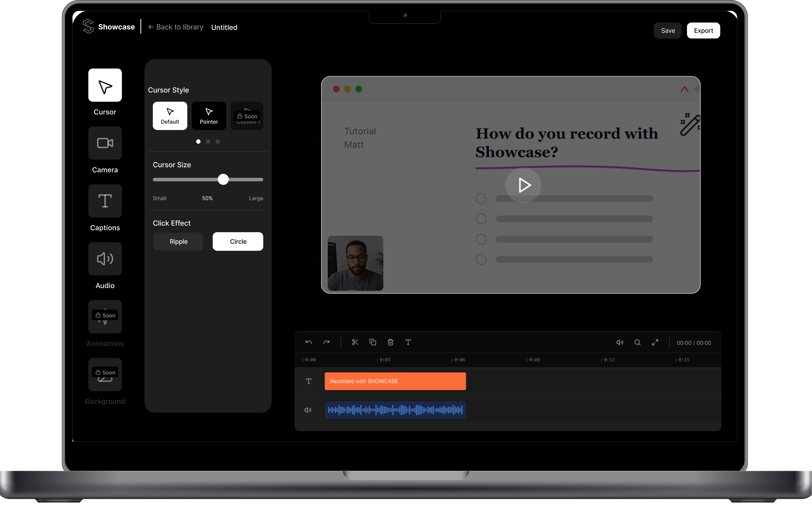
Task: Click the undo arrow in the timeline toolbar
Action: [x=309, y=342]
